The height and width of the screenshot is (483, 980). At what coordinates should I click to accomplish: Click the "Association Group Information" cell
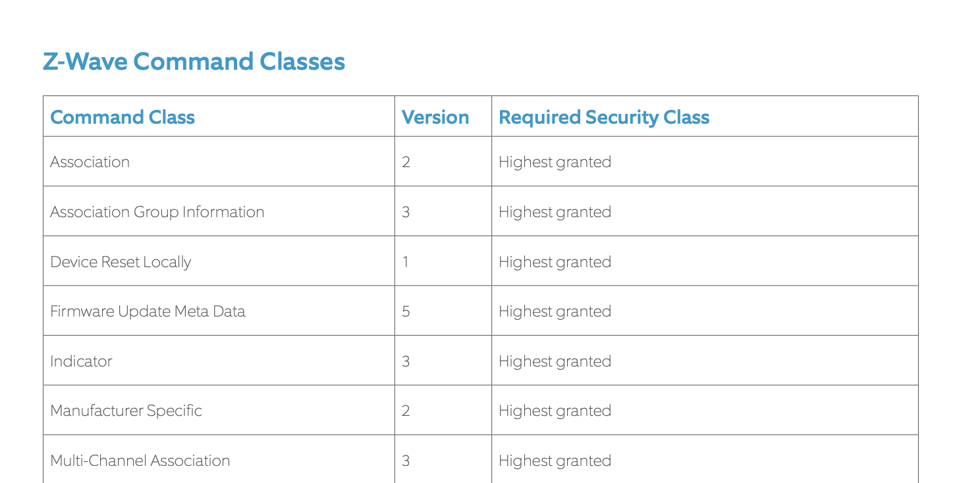tap(157, 212)
